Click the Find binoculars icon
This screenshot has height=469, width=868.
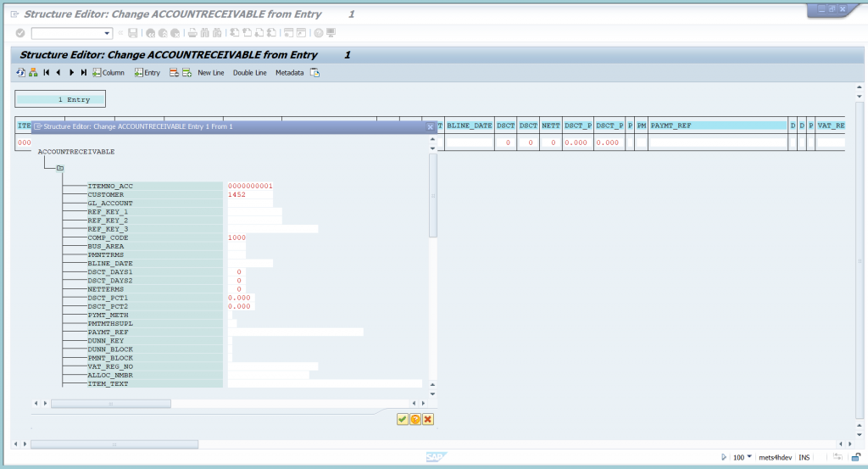point(205,33)
